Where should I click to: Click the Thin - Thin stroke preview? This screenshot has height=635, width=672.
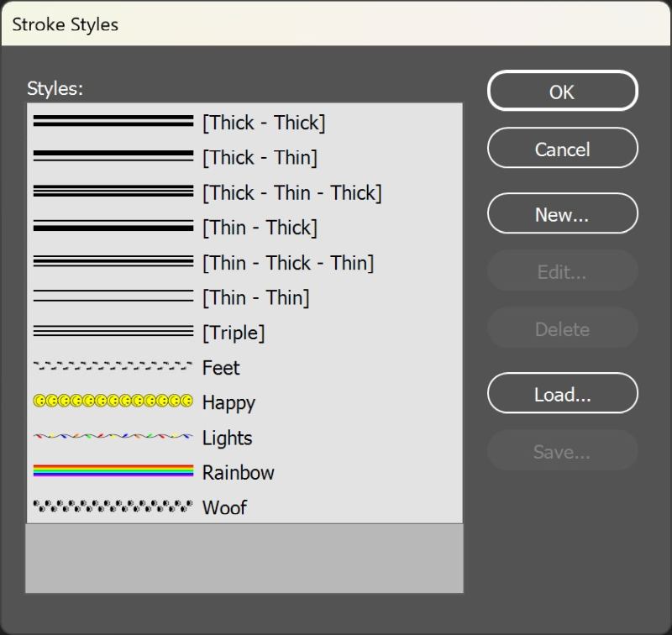(x=113, y=296)
